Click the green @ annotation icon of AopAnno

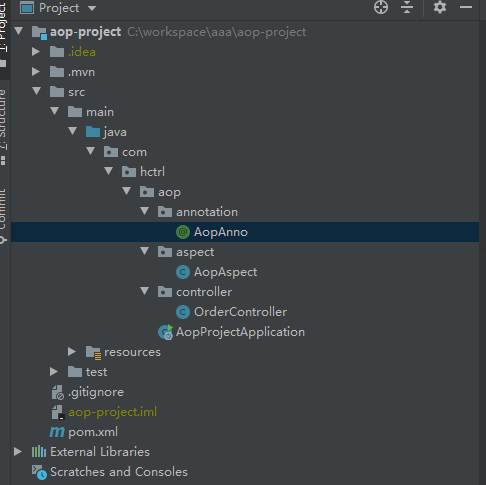pyautogui.click(x=183, y=232)
